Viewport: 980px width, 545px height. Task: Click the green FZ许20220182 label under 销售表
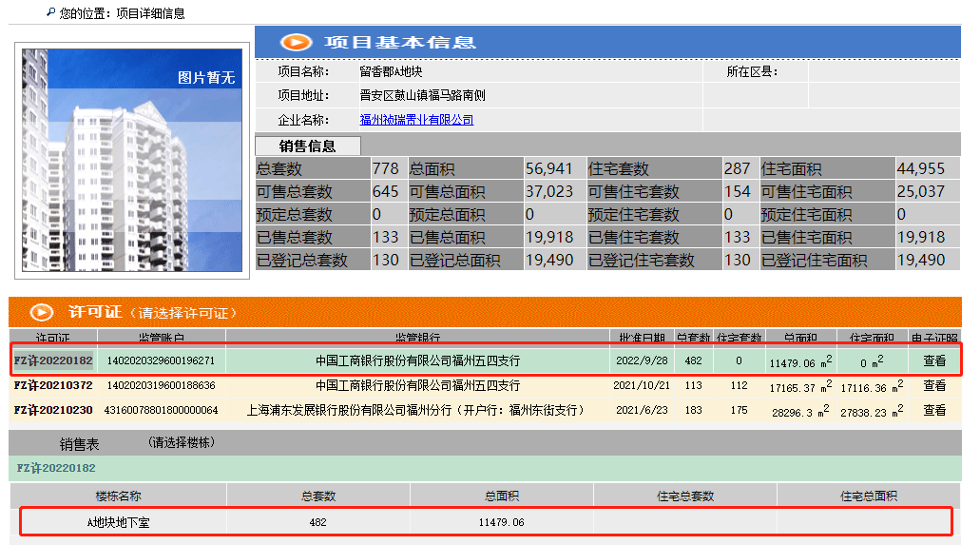[x=56, y=468]
